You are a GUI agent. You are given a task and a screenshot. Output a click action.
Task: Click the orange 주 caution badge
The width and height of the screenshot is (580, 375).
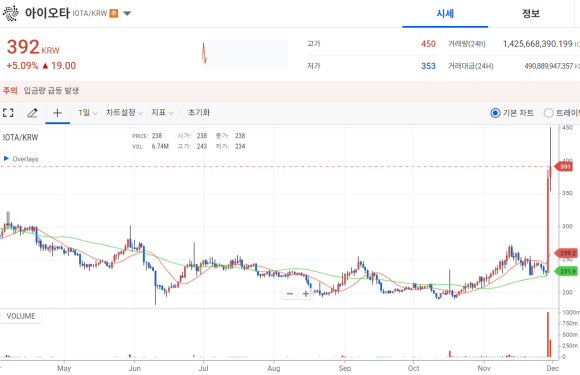click(114, 13)
